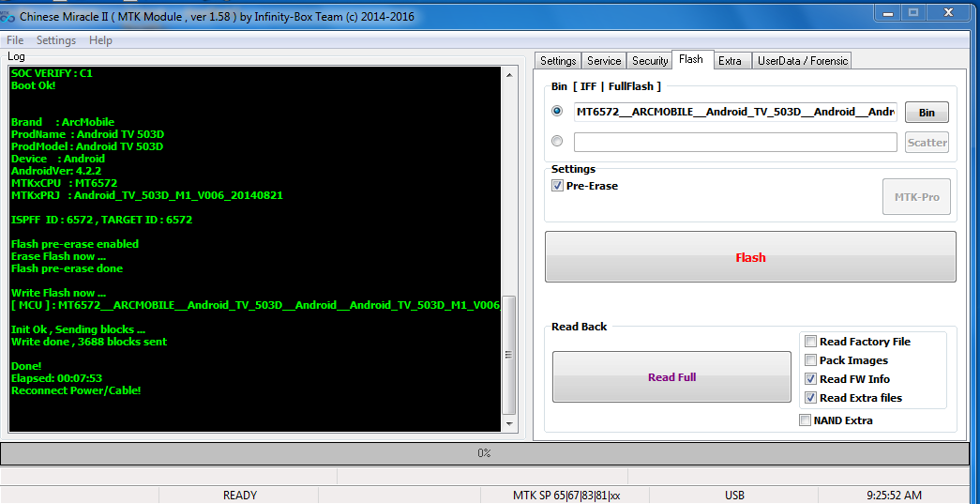Image resolution: width=980 pixels, height=504 pixels.
Task: Click the 'Brand : ArcMobile' log line
Action: click(x=63, y=122)
